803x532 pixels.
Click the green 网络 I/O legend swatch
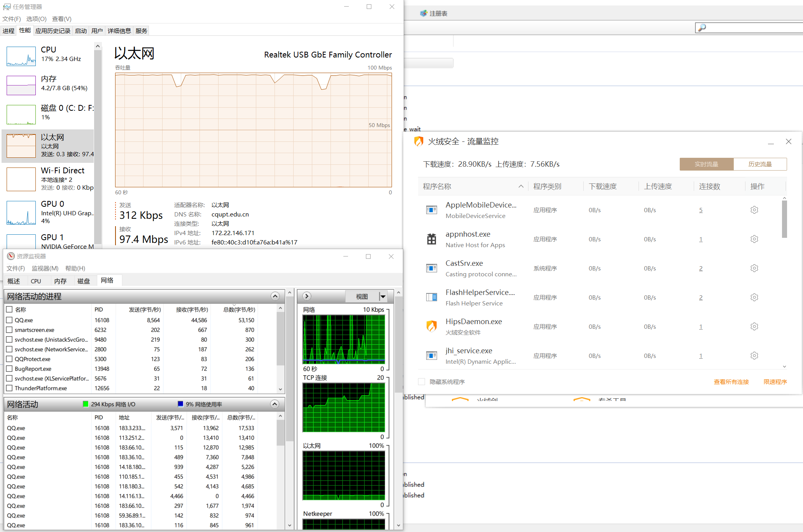coord(86,404)
